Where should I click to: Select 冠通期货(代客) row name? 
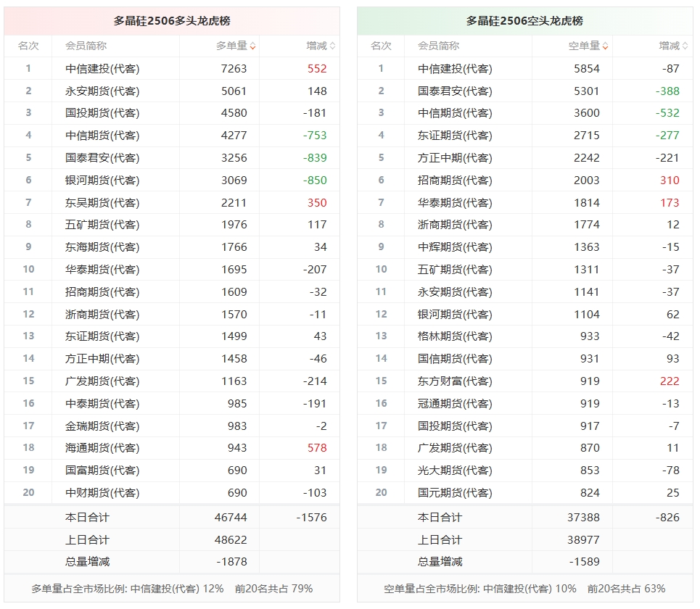[455, 403]
